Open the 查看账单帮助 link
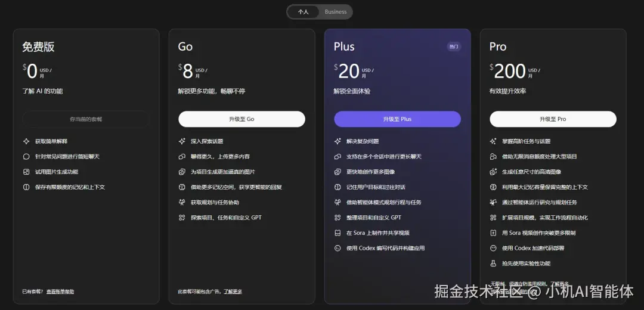The height and width of the screenshot is (310, 644). click(60, 292)
